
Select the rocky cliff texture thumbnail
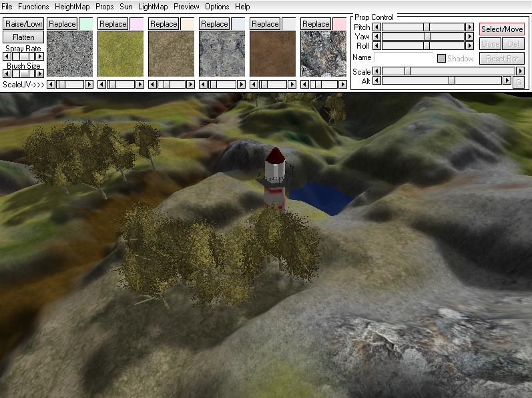pos(323,54)
